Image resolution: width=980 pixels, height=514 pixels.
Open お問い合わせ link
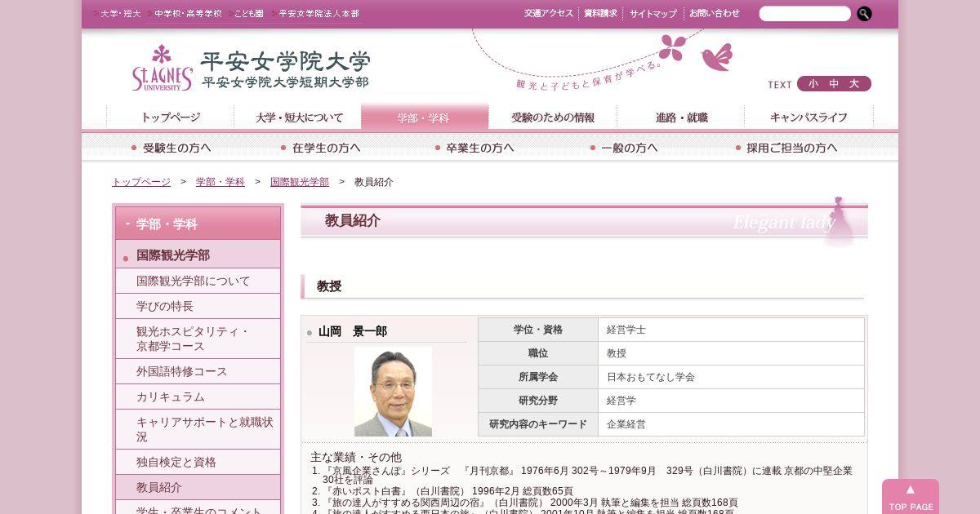click(715, 14)
